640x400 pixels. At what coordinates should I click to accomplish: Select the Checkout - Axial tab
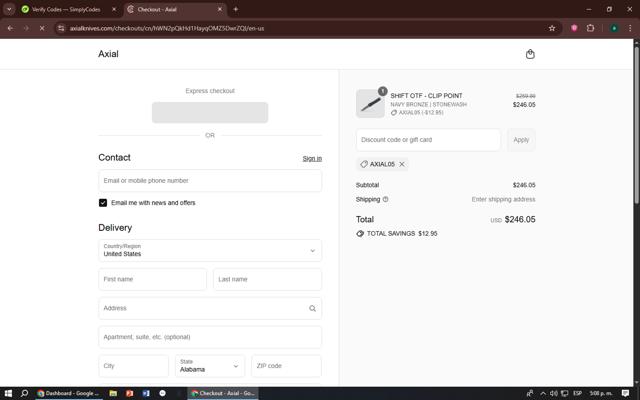coord(175,9)
